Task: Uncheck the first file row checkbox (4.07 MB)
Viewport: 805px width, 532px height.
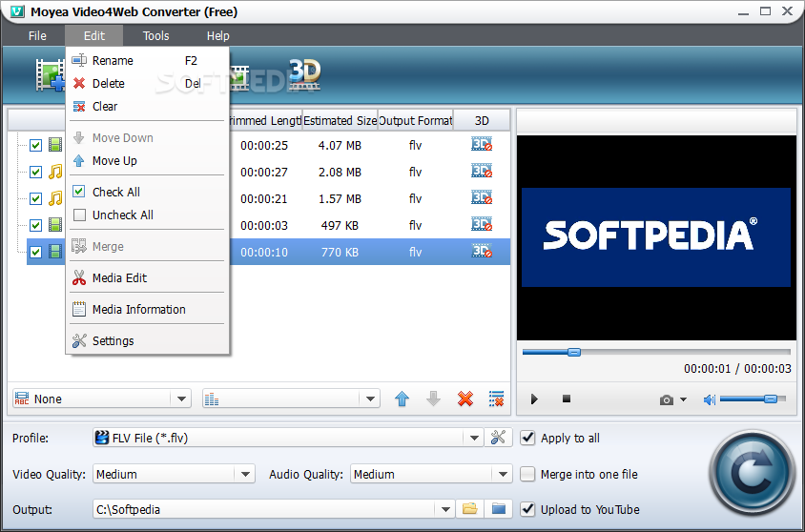Action: (35, 145)
